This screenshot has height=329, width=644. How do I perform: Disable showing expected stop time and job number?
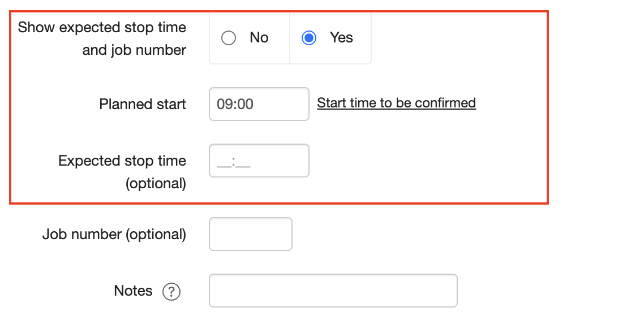pos(229,37)
